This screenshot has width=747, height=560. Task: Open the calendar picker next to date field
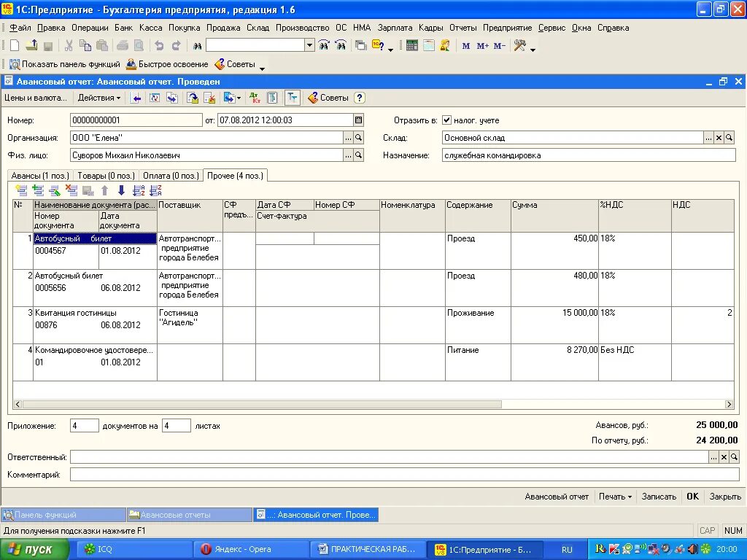[359, 120]
